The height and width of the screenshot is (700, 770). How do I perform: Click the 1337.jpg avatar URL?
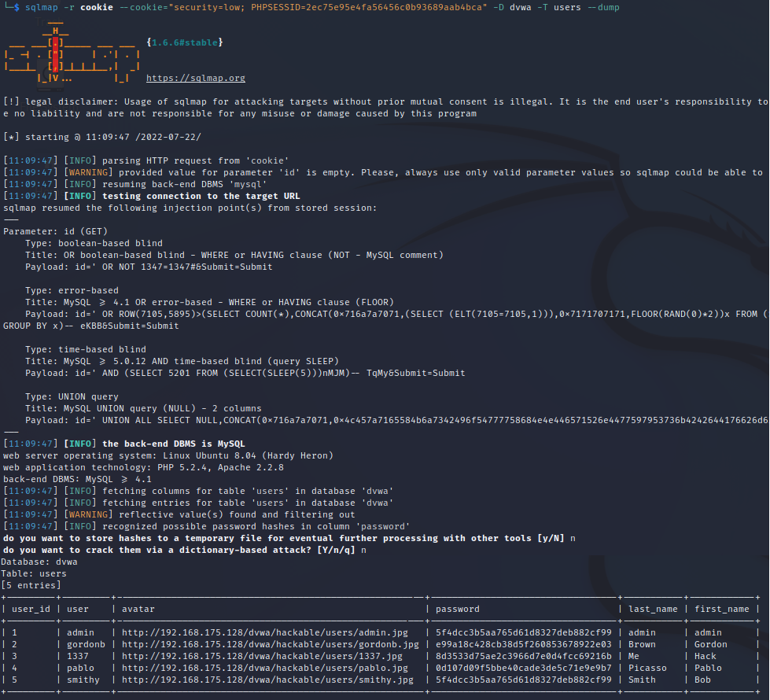[262, 656]
